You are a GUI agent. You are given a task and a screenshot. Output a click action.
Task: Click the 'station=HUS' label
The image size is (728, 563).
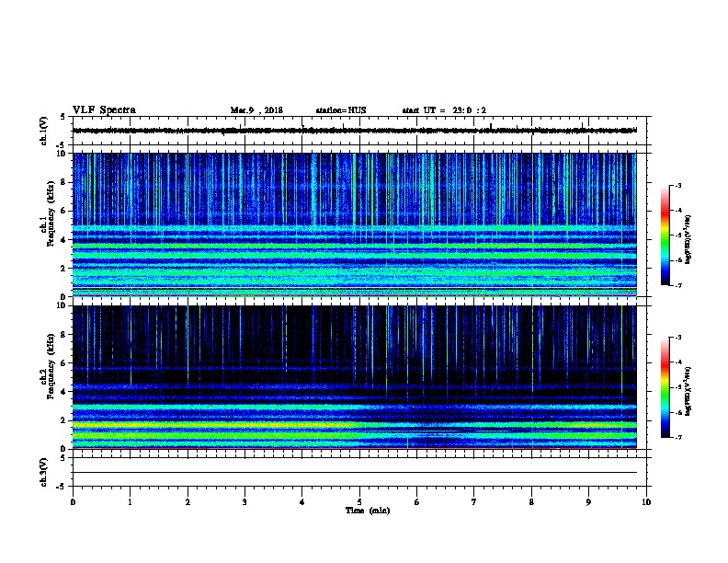pyautogui.click(x=341, y=110)
